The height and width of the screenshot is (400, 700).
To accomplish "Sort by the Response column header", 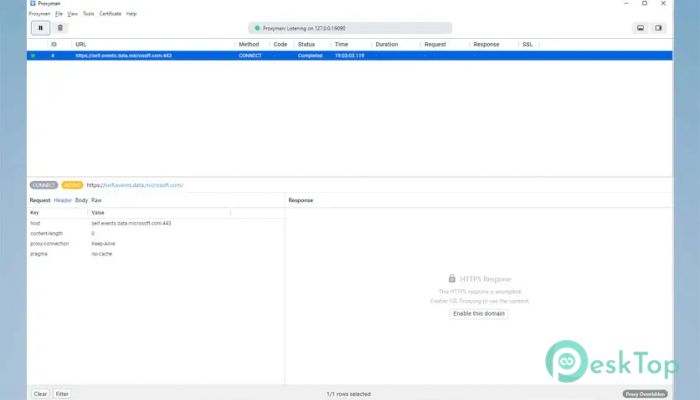I will point(486,44).
